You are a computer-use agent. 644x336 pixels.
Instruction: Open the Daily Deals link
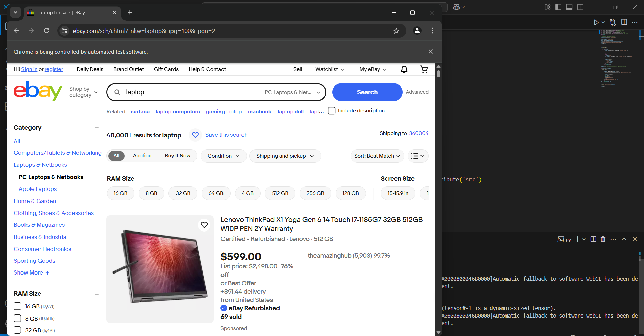(x=90, y=69)
